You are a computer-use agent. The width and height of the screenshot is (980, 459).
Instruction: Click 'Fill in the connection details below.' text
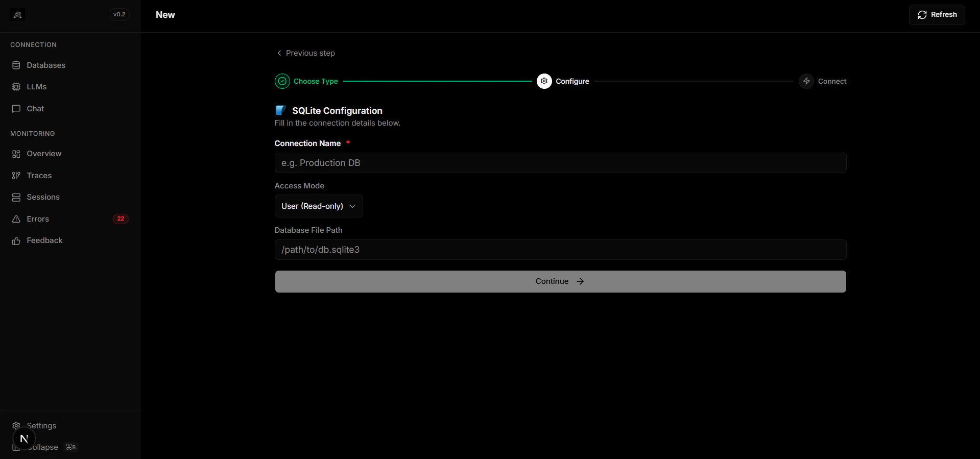[338, 123]
